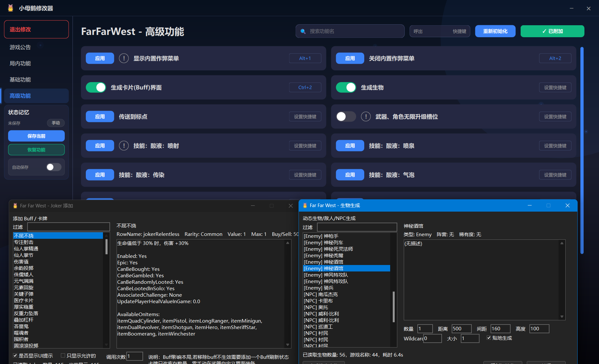
Task: Apply 显示内置作弊菜单
Action: (x=100, y=58)
